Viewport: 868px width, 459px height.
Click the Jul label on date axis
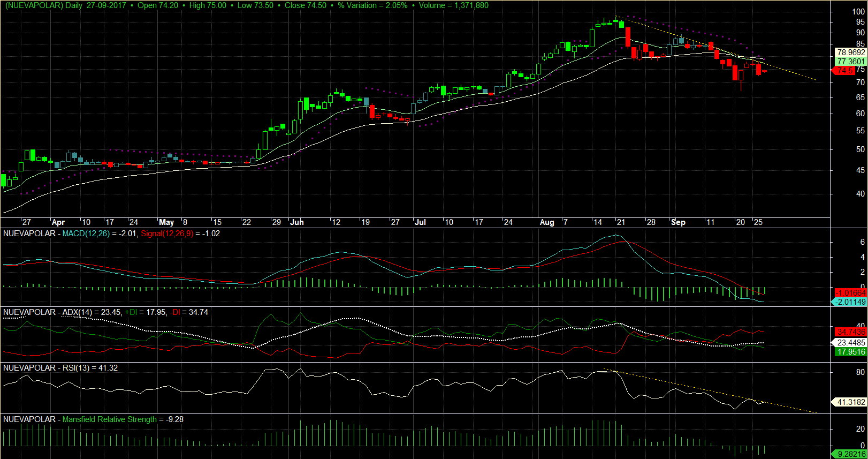(x=420, y=222)
